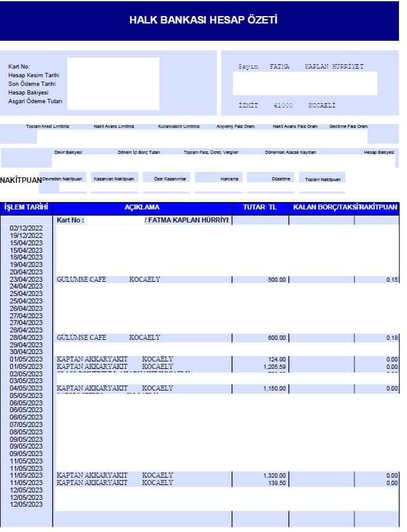Select 'KAPLAN HÜRRİYET' in the address box
Screen dimensions: 407x532
[x=334, y=67]
